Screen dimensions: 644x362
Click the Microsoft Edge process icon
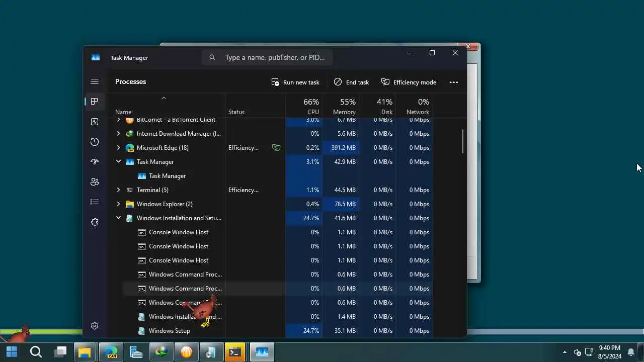tap(130, 148)
